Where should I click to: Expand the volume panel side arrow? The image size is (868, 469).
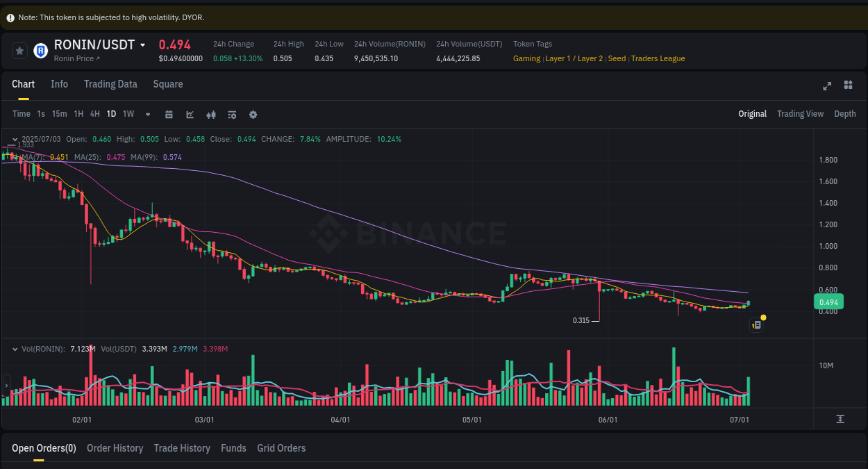(5, 386)
